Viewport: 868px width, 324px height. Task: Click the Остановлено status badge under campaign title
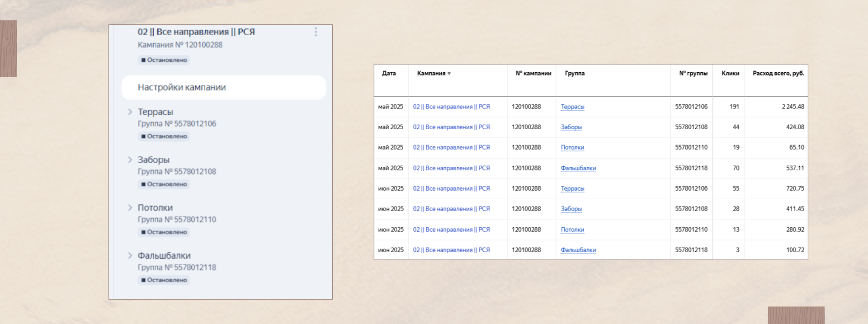coord(164,60)
